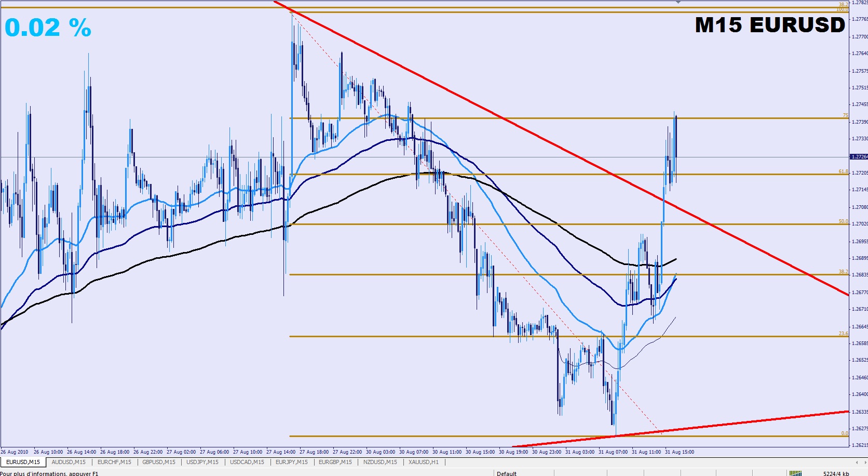Click the chart shift triangle marker
Viewport: 868px width, 476px height.
pyautogui.click(x=678, y=2)
